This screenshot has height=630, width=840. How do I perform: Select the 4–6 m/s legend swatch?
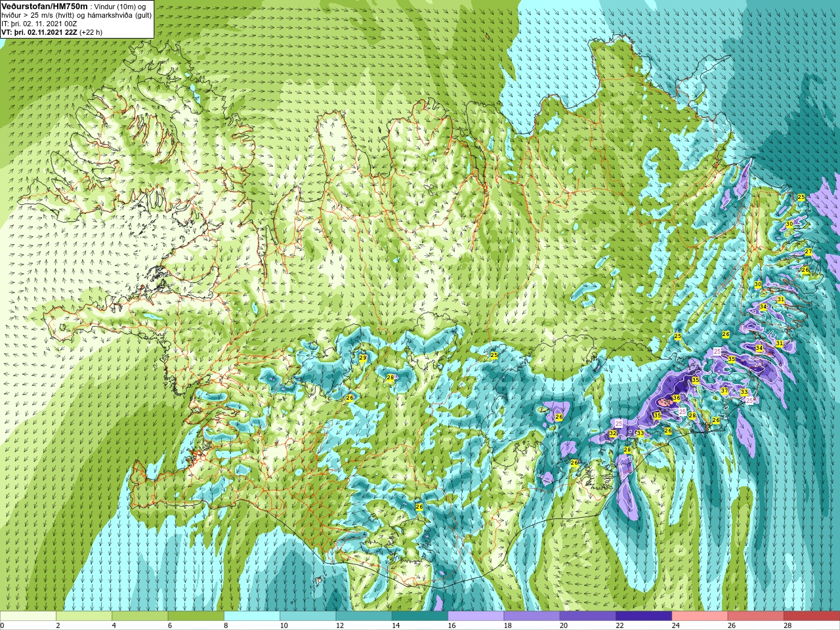pos(140,616)
